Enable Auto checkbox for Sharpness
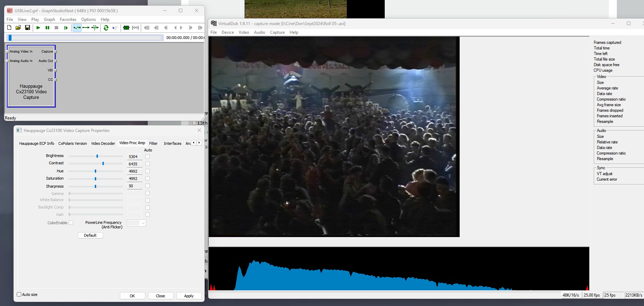644x306 pixels. coord(147,186)
